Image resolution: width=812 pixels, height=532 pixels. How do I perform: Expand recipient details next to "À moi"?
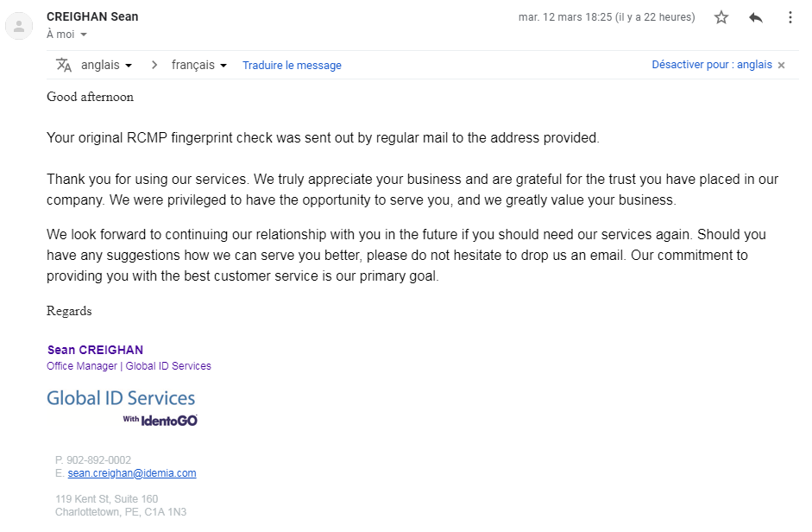tap(84, 35)
